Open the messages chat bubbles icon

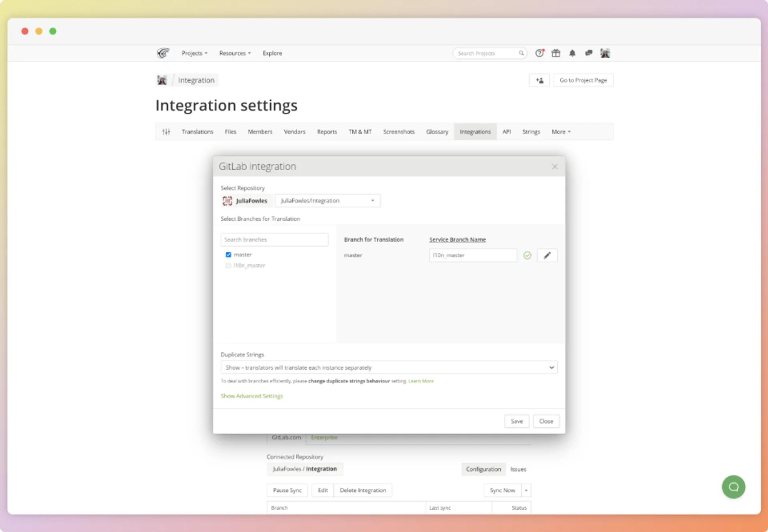coord(588,53)
